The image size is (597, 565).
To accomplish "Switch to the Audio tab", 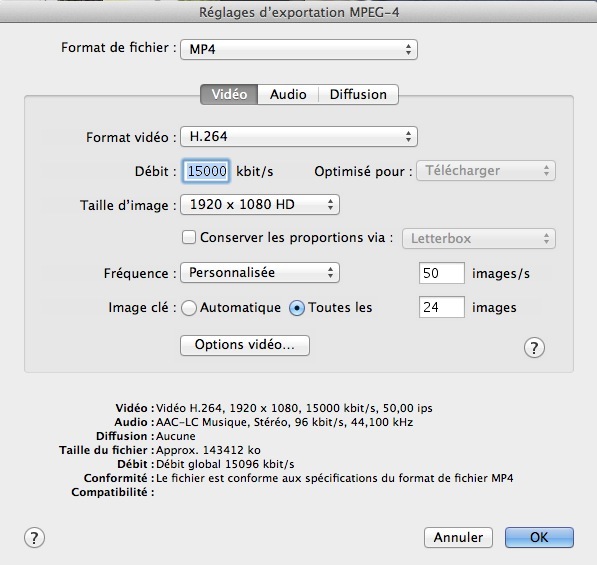I will 288,94.
